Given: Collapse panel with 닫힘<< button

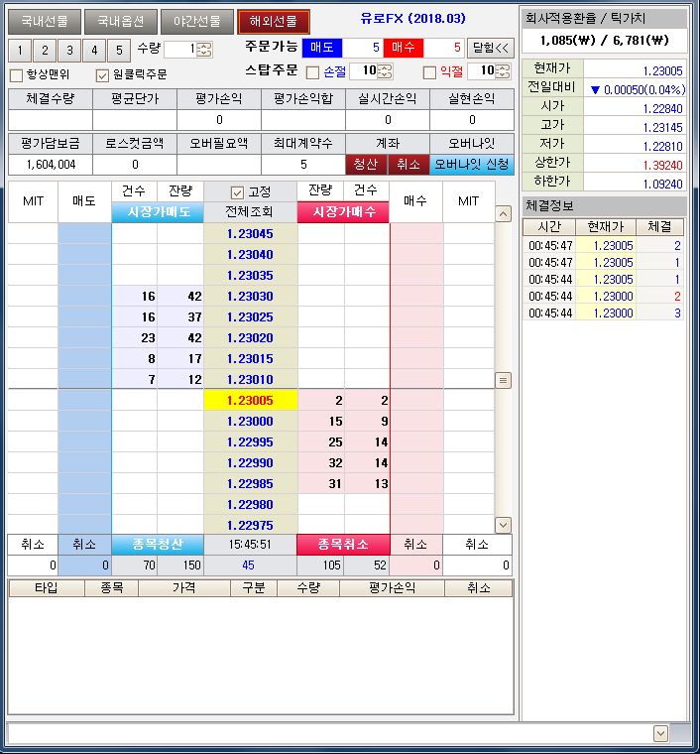Looking at the screenshot, I should tap(491, 48).
